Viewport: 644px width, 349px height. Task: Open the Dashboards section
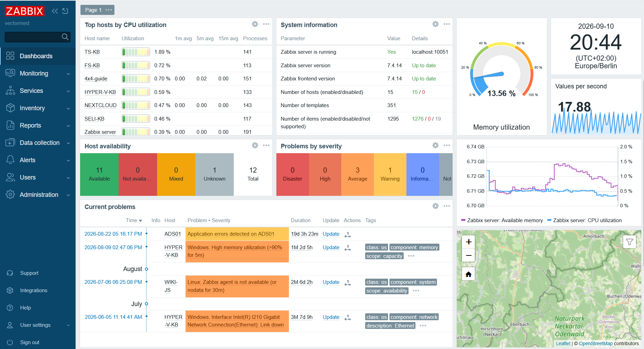[38, 56]
